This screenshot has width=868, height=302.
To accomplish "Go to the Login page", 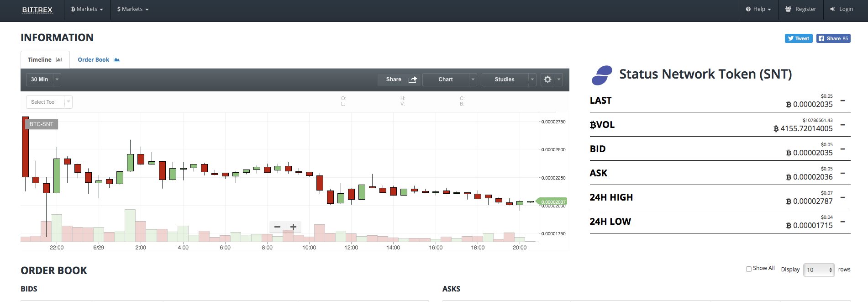I will [842, 9].
